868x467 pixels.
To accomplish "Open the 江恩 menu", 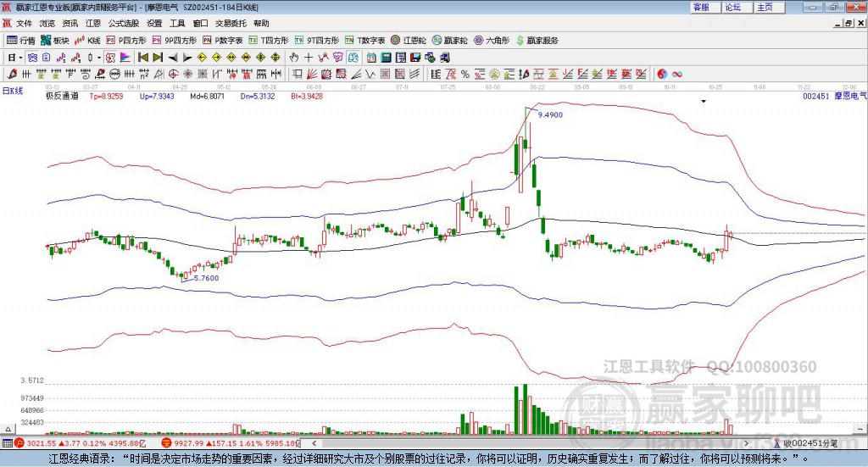I will [x=93, y=23].
